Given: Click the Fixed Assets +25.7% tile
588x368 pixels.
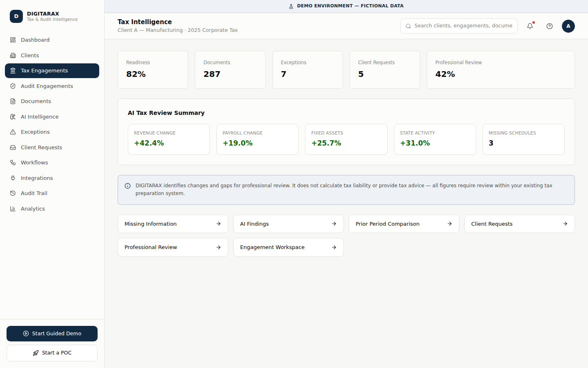Looking at the screenshot, I should coord(346,139).
